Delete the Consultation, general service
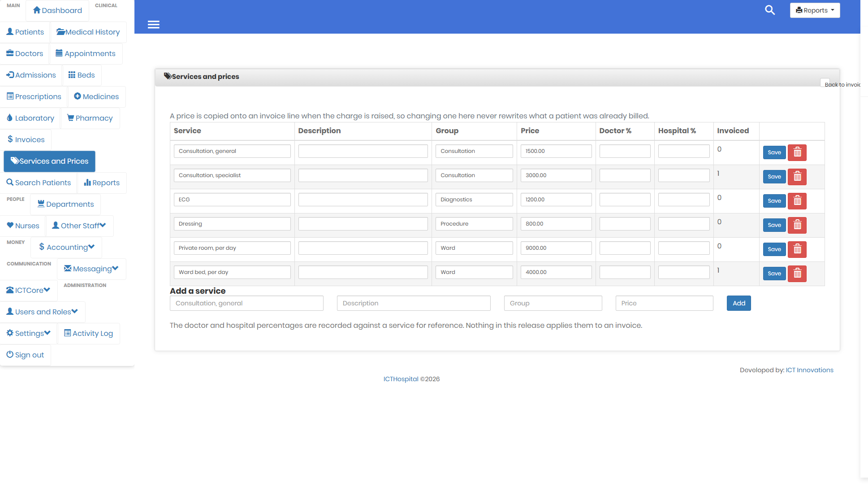868x496 pixels. pos(797,152)
